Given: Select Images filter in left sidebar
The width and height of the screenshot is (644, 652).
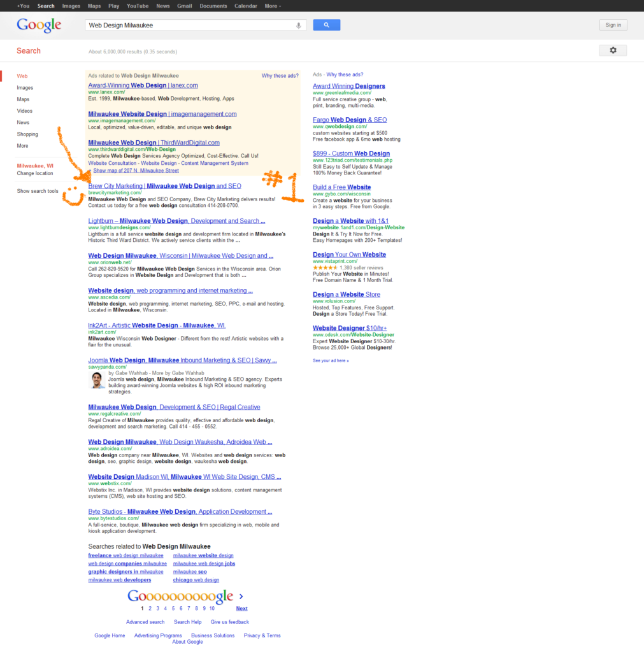Looking at the screenshot, I should click(x=25, y=88).
